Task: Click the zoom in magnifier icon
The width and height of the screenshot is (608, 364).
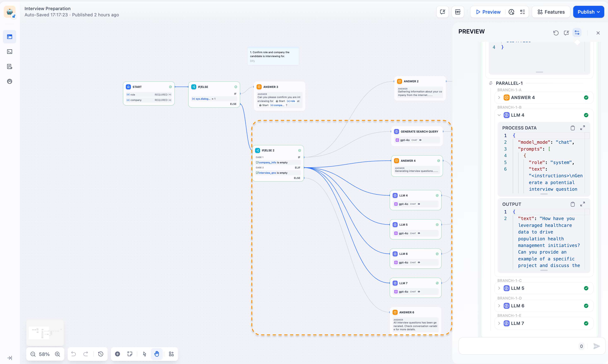Action: tap(57, 354)
